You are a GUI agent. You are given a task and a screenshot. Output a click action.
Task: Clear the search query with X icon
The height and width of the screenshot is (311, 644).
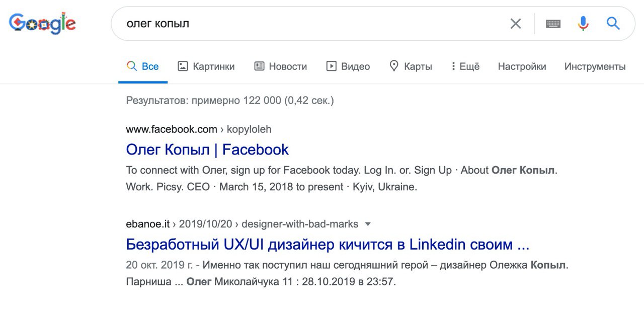[516, 24]
